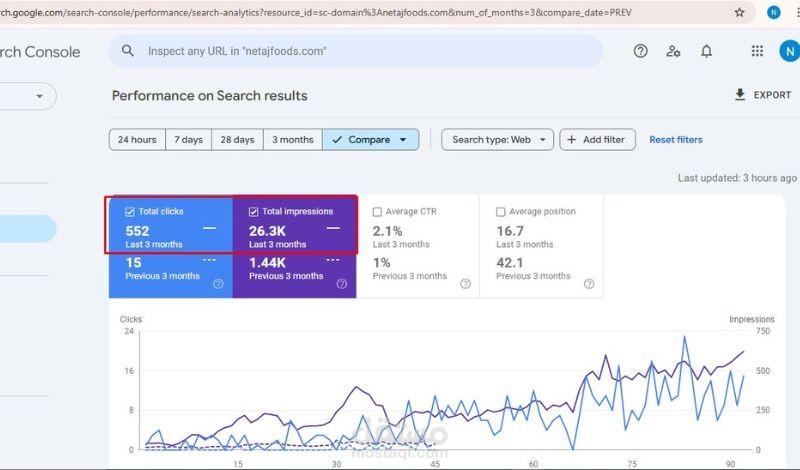The width and height of the screenshot is (800, 470).
Task: Click the plus icon in Add filter
Action: (x=571, y=139)
